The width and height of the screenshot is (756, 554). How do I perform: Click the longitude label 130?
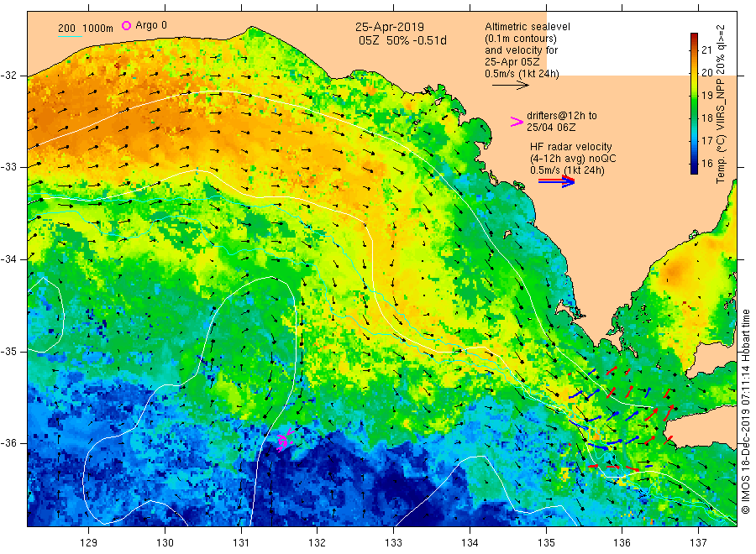(165, 543)
